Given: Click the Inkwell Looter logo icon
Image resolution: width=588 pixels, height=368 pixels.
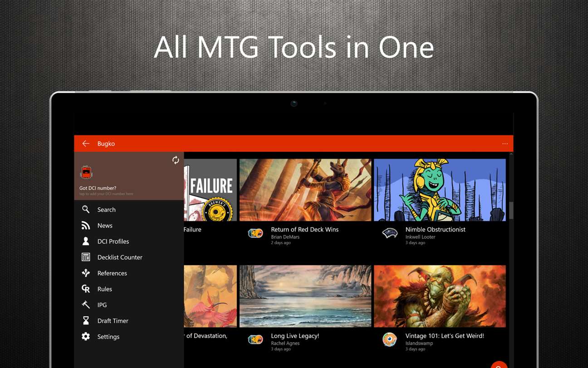Looking at the screenshot, I should (x=390, y=233).
